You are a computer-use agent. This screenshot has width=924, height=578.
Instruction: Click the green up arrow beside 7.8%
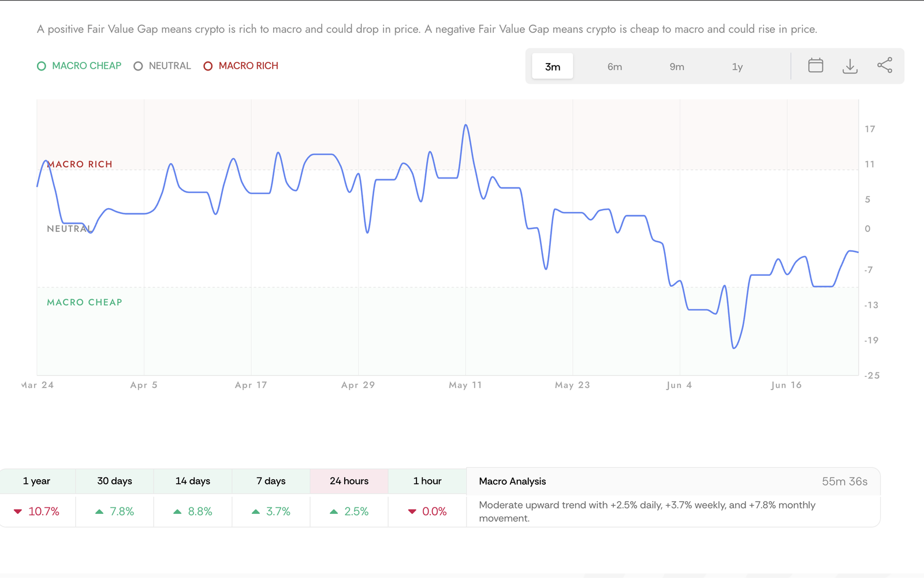pos(99,512)
